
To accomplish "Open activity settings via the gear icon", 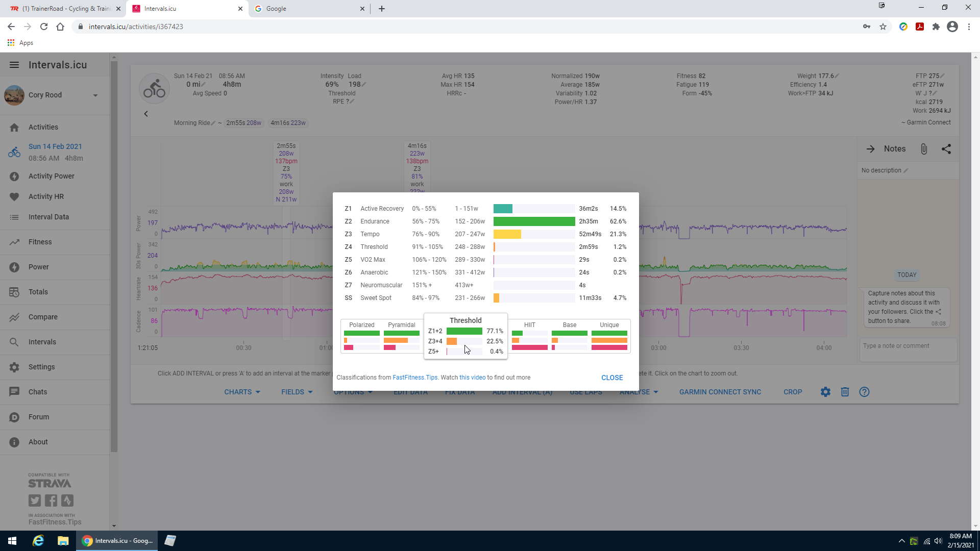I will pos(825,392).
